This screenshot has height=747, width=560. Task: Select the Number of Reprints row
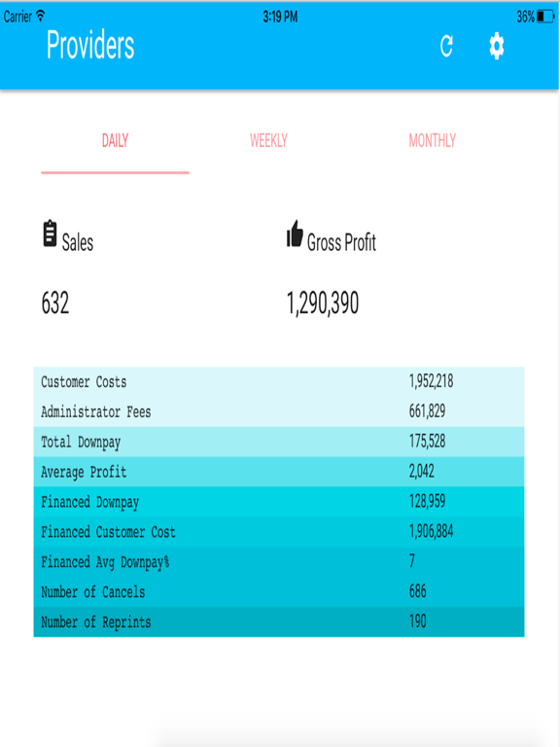pos(279,622)
